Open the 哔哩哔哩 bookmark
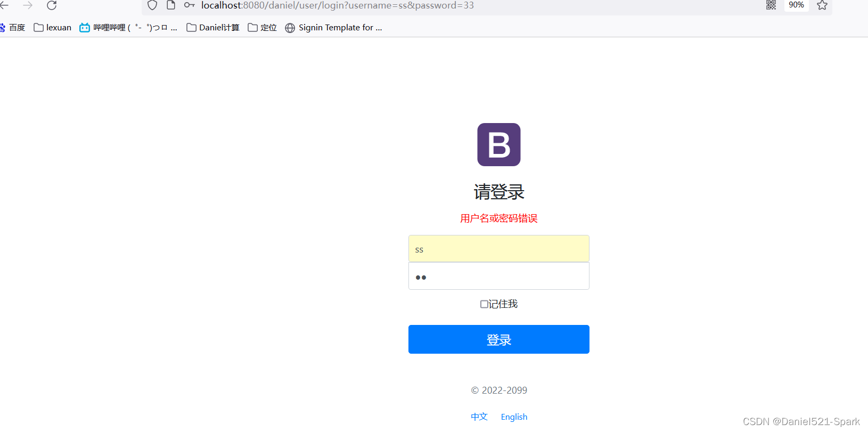868x432 pixels. (x=128, y=28)
